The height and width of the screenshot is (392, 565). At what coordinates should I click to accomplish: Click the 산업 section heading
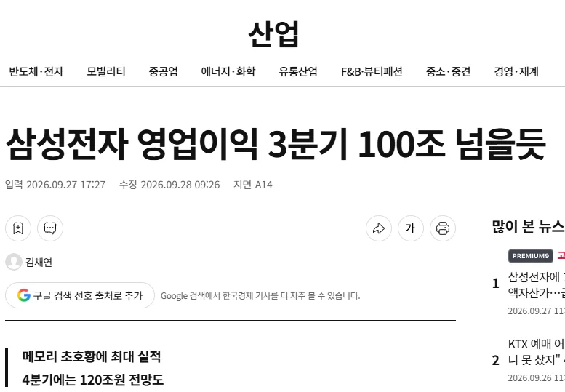[x=274, y=34]
